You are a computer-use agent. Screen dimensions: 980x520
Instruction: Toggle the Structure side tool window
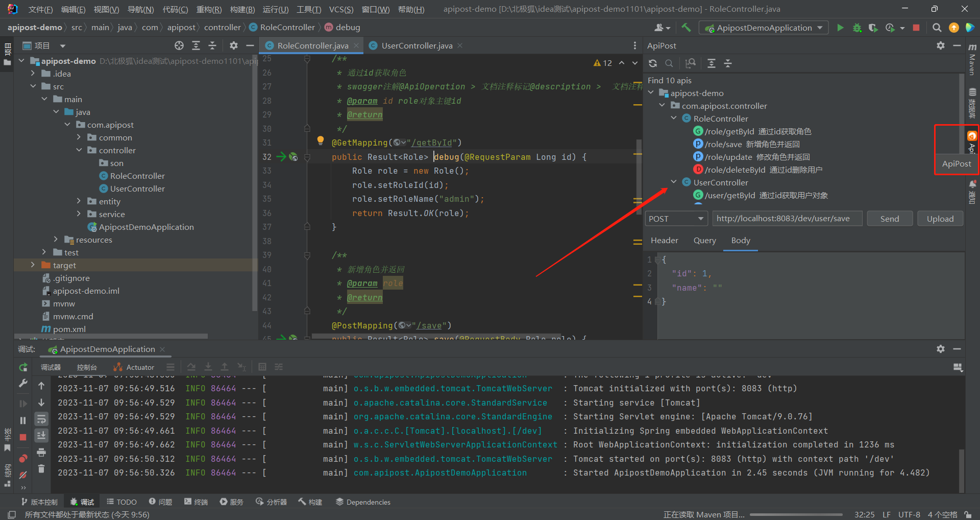(x=7, y=475)
